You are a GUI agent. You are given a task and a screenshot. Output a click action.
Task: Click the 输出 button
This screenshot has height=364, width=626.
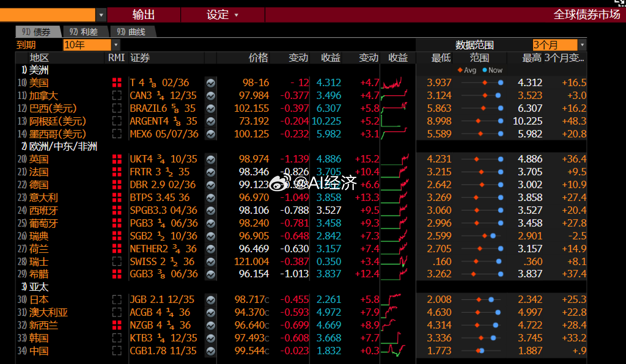tap(143, 15)
